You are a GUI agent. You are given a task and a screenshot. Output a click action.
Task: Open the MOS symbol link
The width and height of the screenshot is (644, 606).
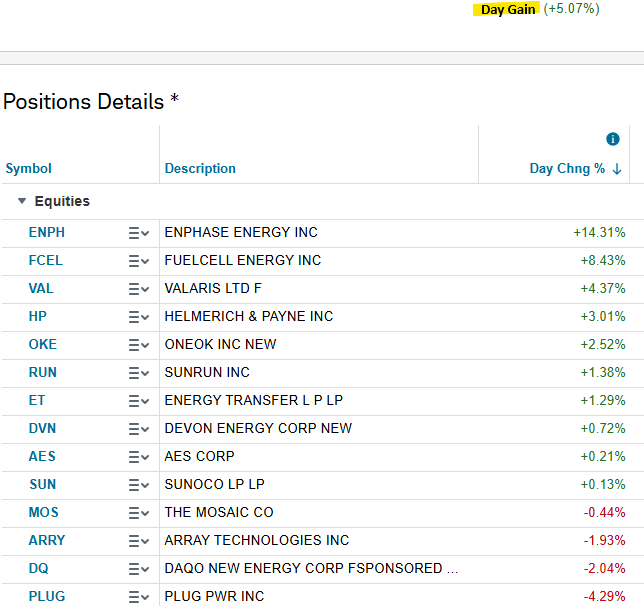coord(43,512)
